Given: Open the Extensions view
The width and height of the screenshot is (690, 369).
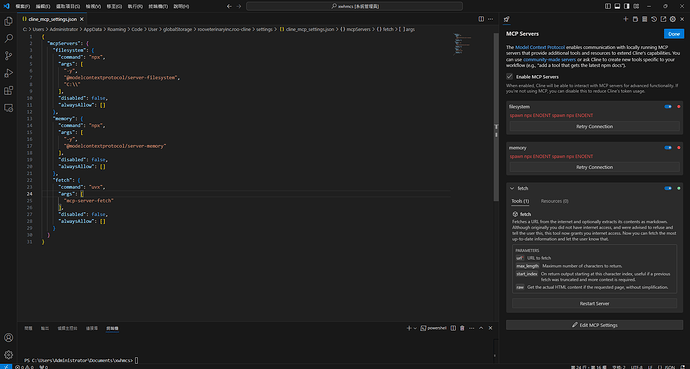Looking at the screenshot, I should pos(8,91).
